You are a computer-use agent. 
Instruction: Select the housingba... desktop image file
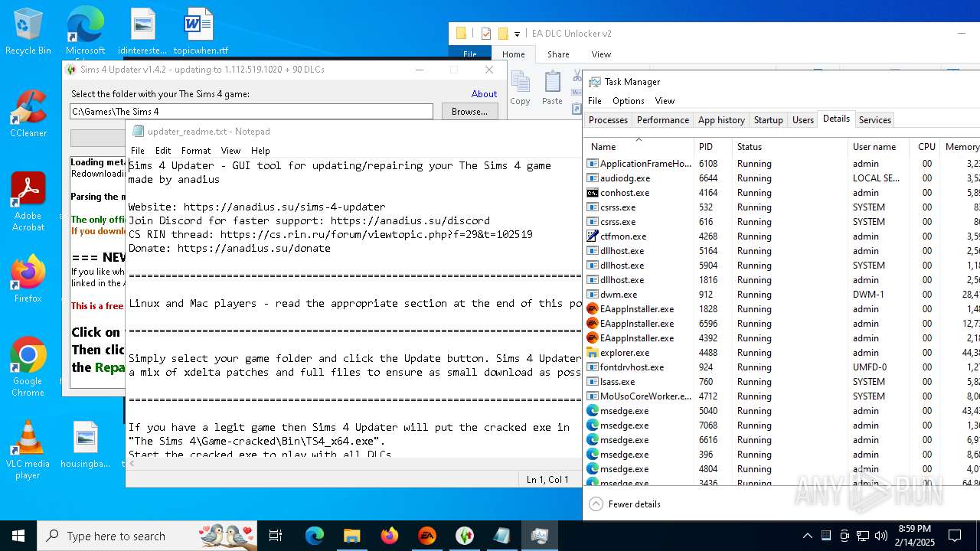[x=86, y=445]
